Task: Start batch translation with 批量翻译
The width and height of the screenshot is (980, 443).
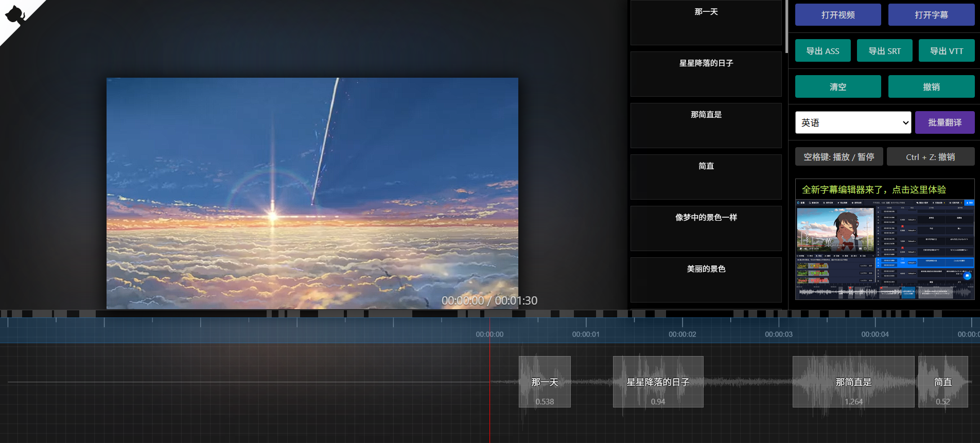Action: tap(944, 122)
